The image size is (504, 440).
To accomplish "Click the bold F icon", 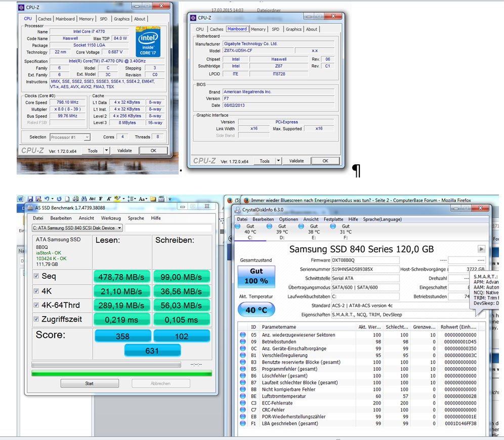I will [101, 199].
